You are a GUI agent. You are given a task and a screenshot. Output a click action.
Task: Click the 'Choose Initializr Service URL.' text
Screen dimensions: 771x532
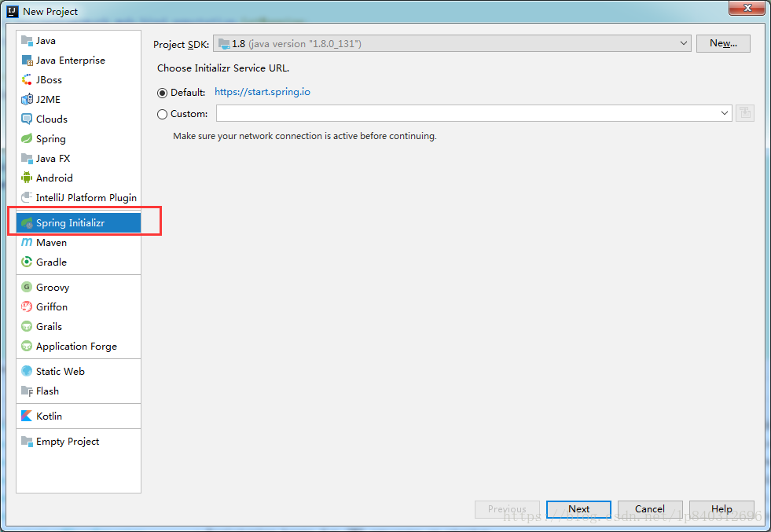[223, 68]
